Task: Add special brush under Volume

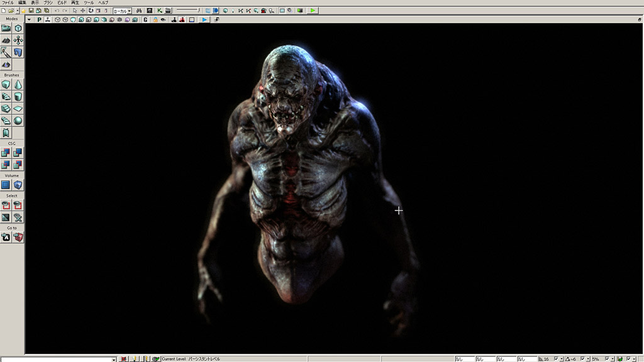Action: click(x=6, y=185)
